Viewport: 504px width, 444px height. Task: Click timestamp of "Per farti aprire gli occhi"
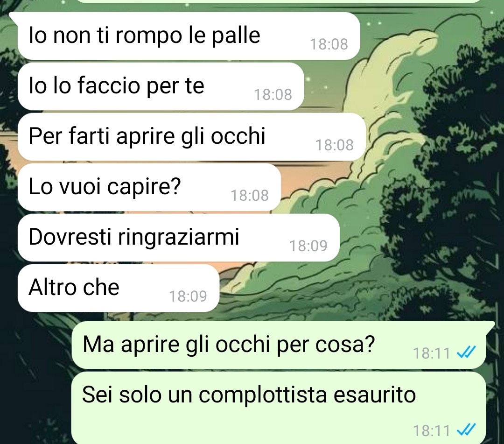[x=335, y=145]
